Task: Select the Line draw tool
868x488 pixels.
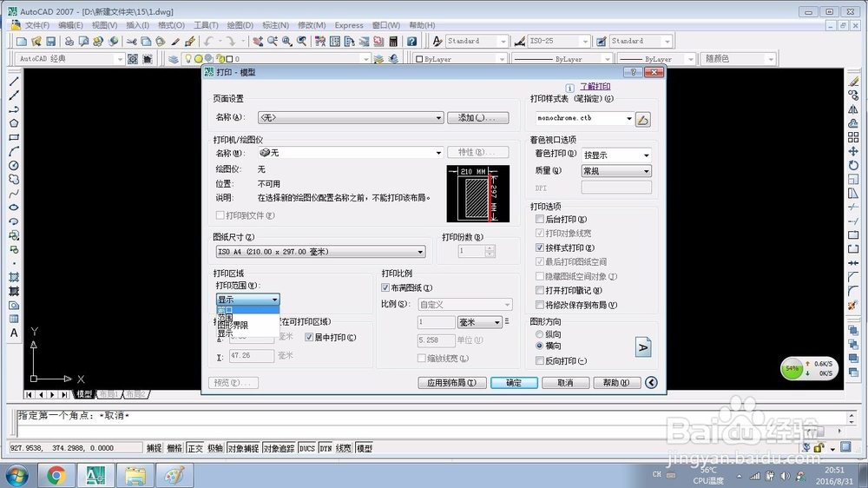Action: [x=14, y=82]
